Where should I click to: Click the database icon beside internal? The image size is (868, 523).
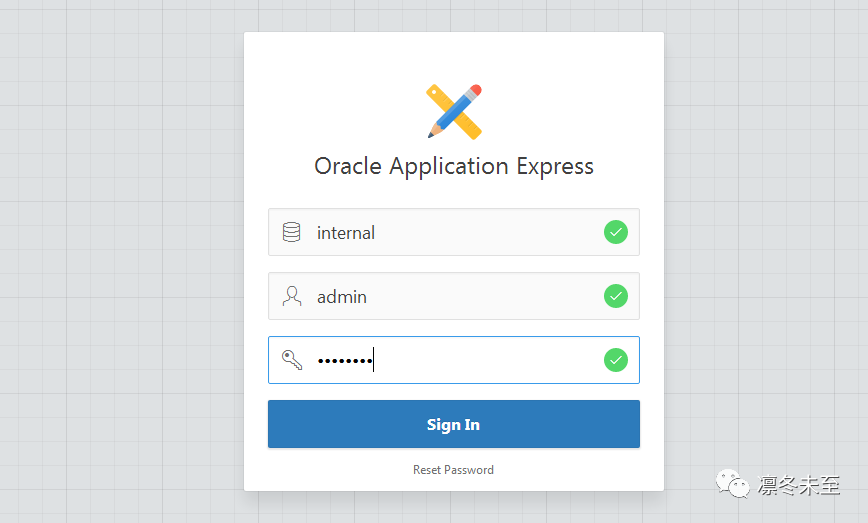click(292, 233)
